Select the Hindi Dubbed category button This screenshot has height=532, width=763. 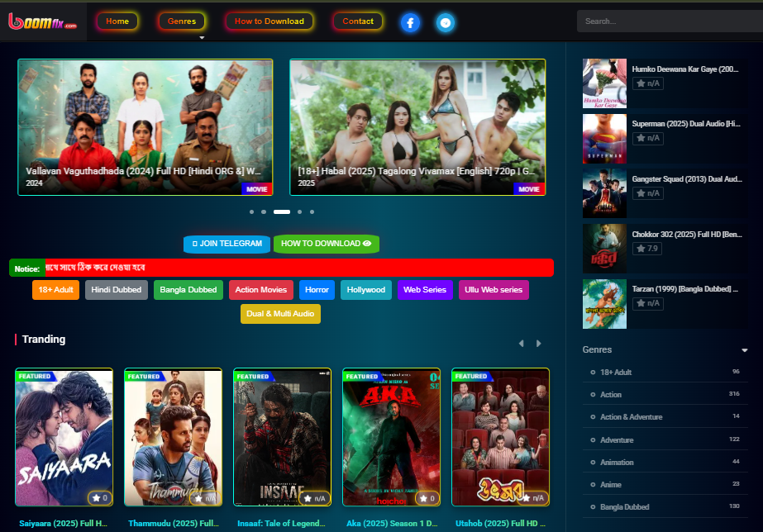pyautogui.click(x=117, y=290)
